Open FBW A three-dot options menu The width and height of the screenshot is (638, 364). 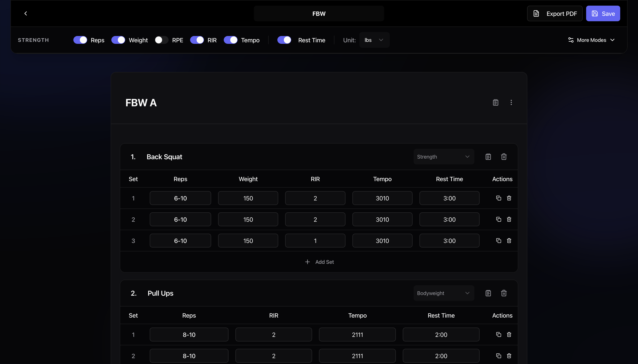[x=511, y=103]
